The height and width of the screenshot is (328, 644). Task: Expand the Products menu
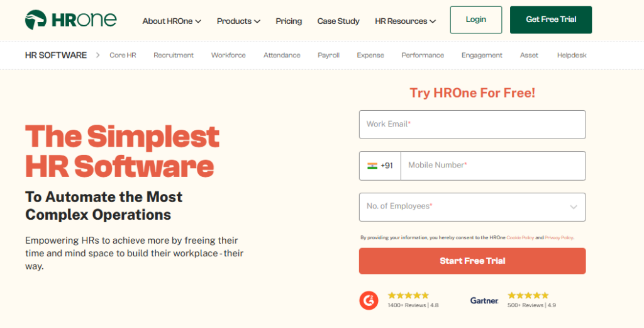238,21
